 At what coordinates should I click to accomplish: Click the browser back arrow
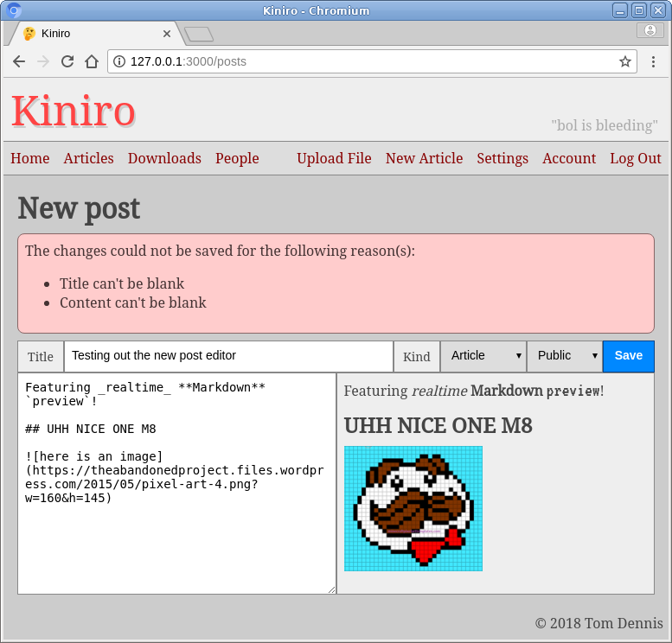tap(19, 61)
